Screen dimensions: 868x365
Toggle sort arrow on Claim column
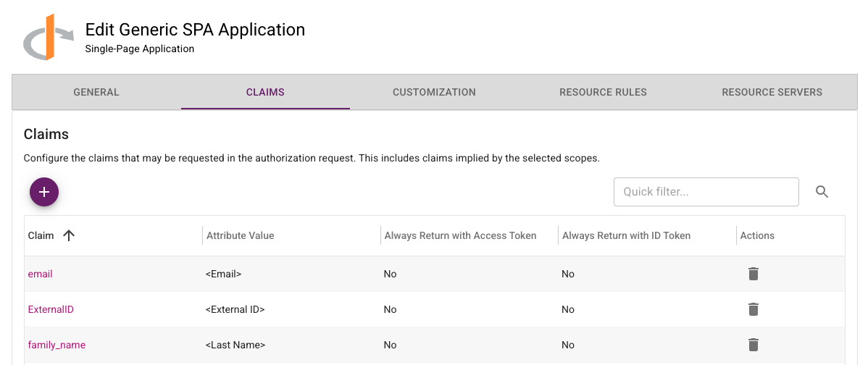tap(69, 235)
